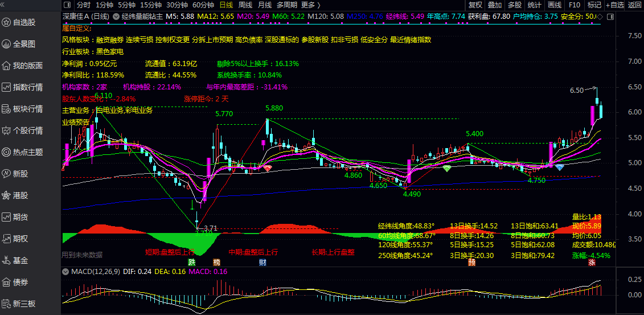
Task: Click 行业板块：黑色家电 text
Action: pos(93,52)
